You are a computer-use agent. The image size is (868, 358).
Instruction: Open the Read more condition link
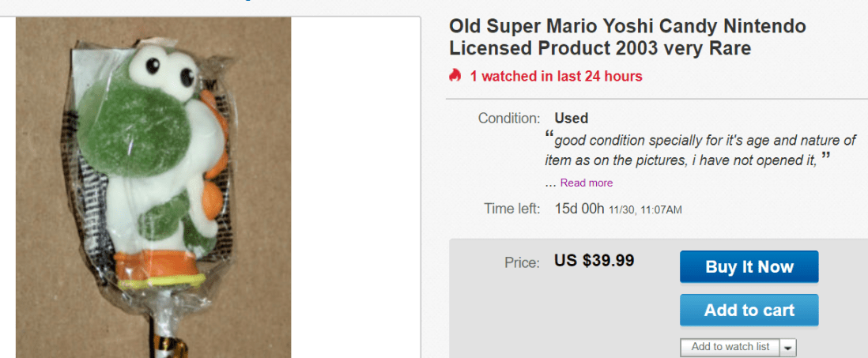click(x=587, y=183)
